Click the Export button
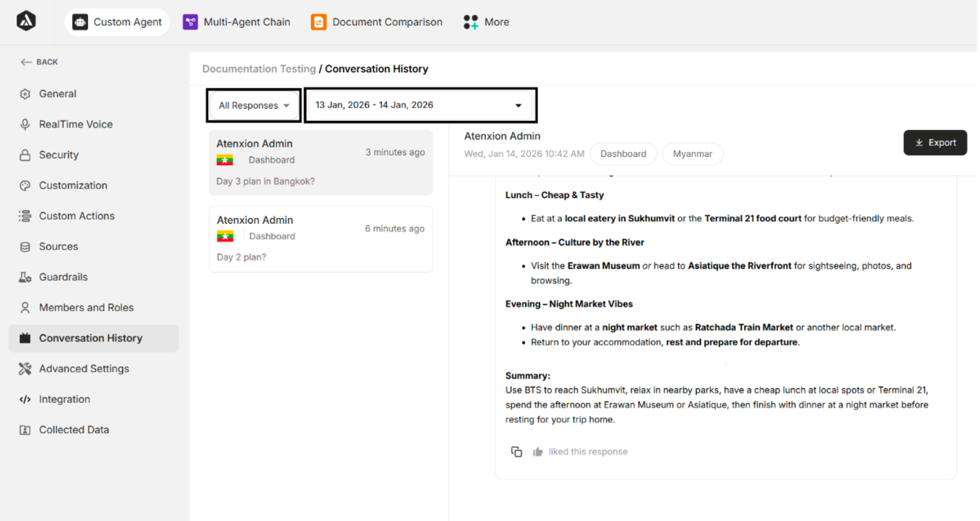Image resolution: width=980 pixels, height=521 pixels. coord(935,143)
